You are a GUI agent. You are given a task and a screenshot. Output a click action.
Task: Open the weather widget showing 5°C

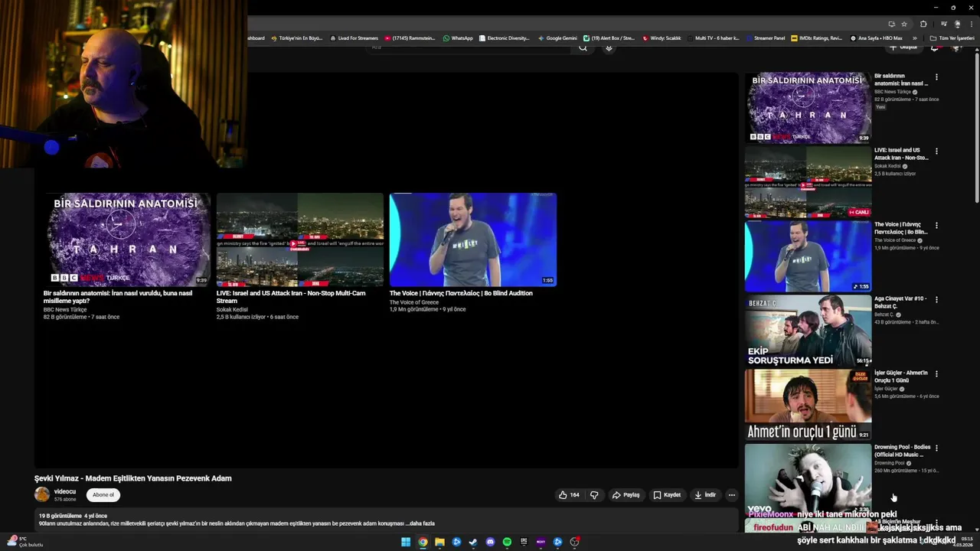click(x=24, y=541)
